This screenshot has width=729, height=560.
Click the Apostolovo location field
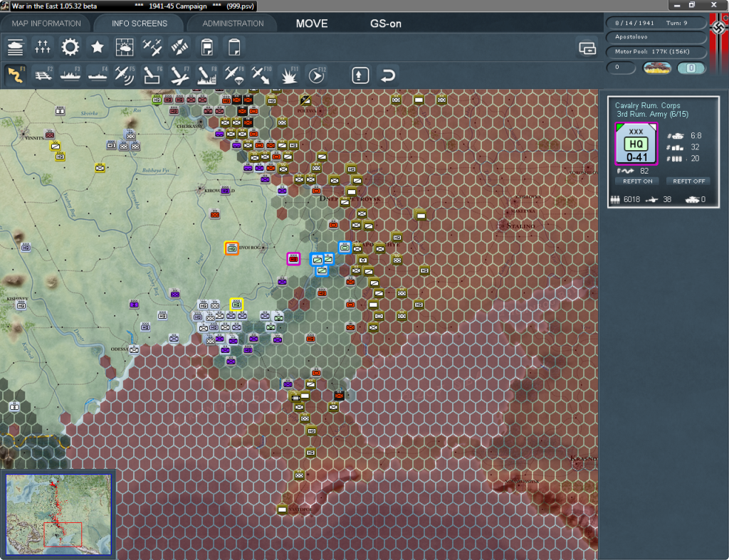(656, 37)
